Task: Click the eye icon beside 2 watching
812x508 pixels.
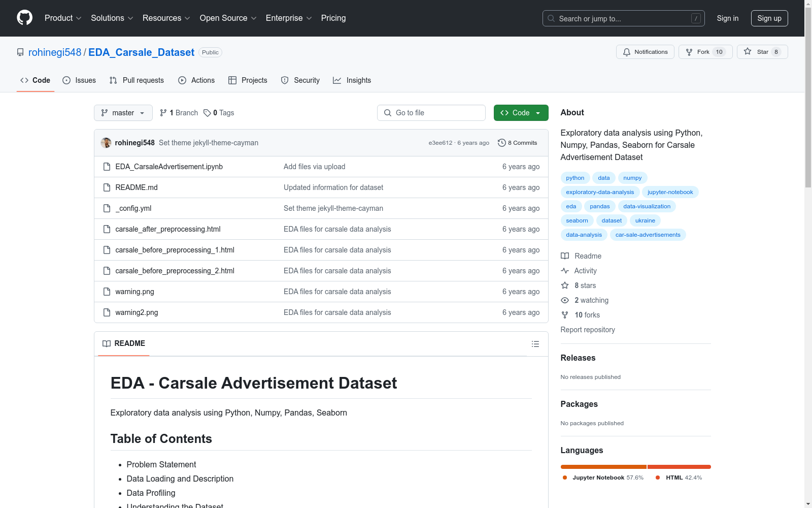Action: click(565, 300)
